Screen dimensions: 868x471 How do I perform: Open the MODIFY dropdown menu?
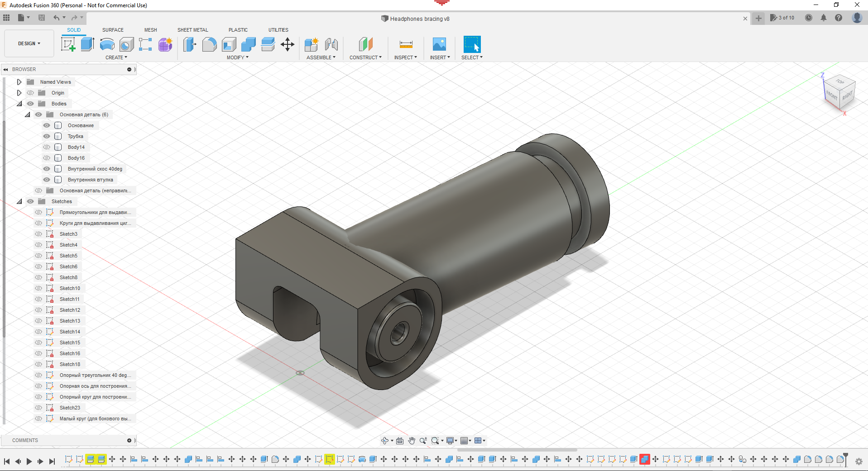coord(238,57)
